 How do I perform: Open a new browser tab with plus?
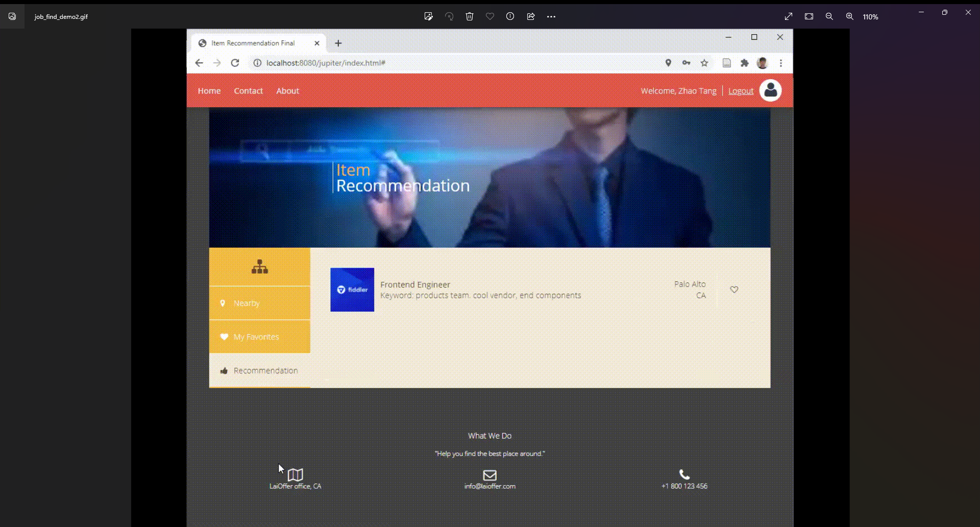[338, 43]
